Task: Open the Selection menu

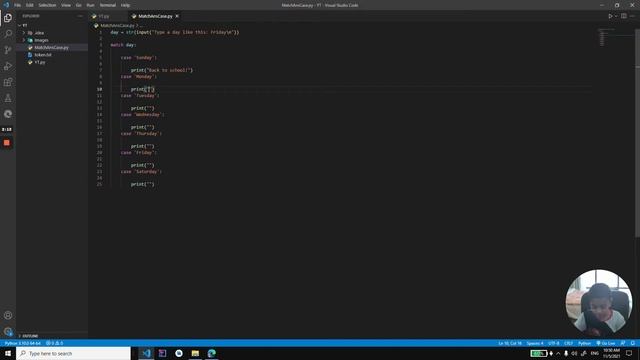Action: 47,5
